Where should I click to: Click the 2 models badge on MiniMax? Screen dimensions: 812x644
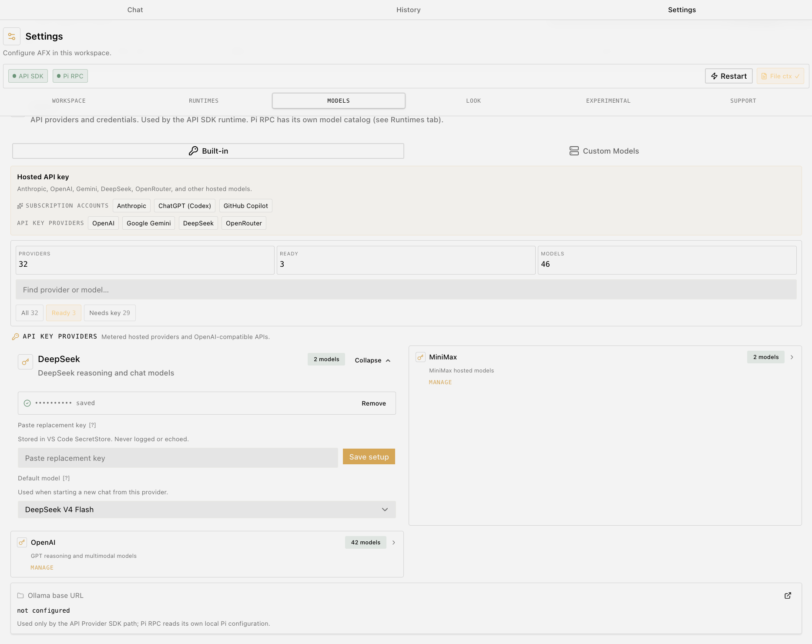(x=766, y=357)
